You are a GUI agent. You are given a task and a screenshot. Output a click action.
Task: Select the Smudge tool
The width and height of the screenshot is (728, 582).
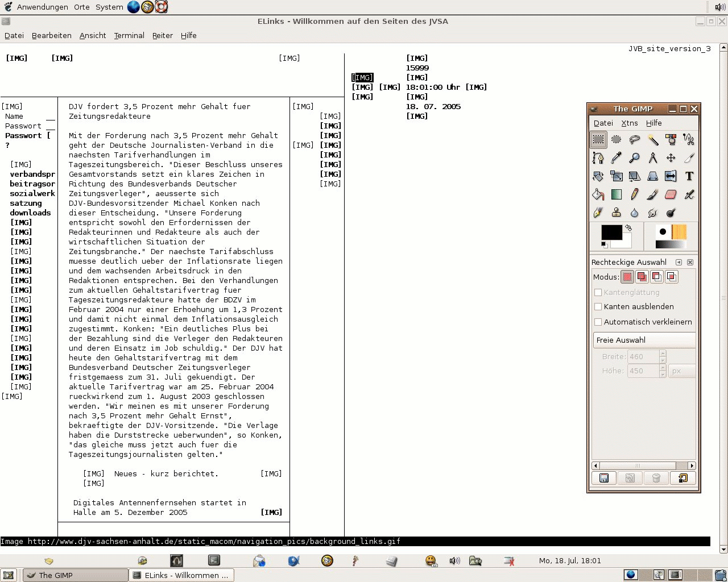(x=653, y=213)
